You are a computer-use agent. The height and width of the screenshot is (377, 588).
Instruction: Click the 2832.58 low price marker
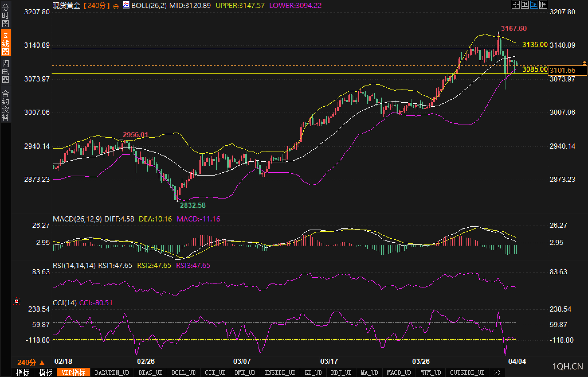coord(193,205)
